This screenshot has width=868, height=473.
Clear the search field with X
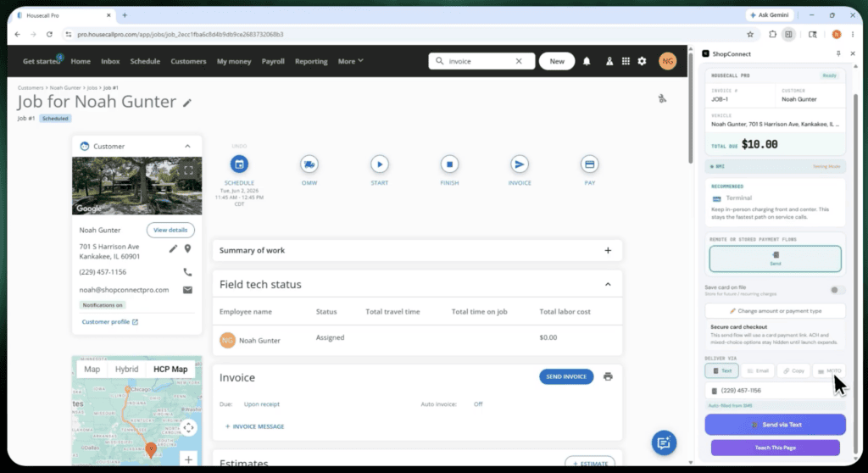[x=519, y=61]
